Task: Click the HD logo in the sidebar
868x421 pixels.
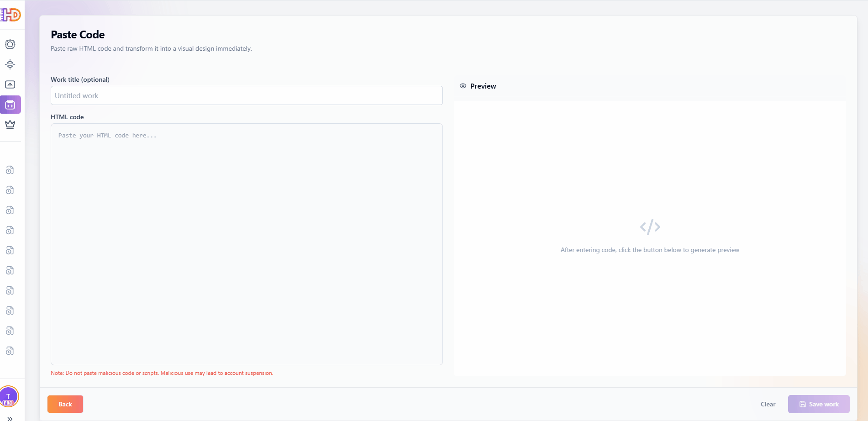Action: (x=11, y=15)
